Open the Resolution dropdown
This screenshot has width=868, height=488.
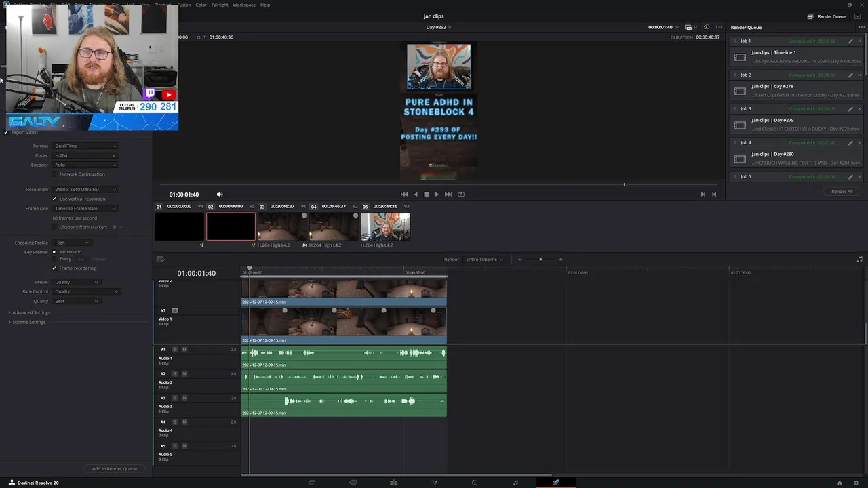coord(85,190)
